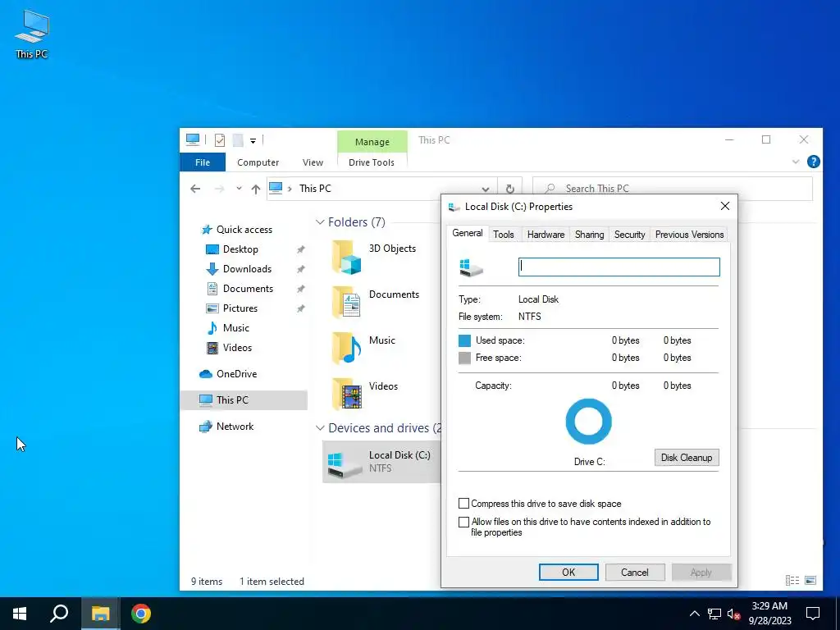
Task: Open Pictures in navigation pane
Action: [x=240, y=308]
